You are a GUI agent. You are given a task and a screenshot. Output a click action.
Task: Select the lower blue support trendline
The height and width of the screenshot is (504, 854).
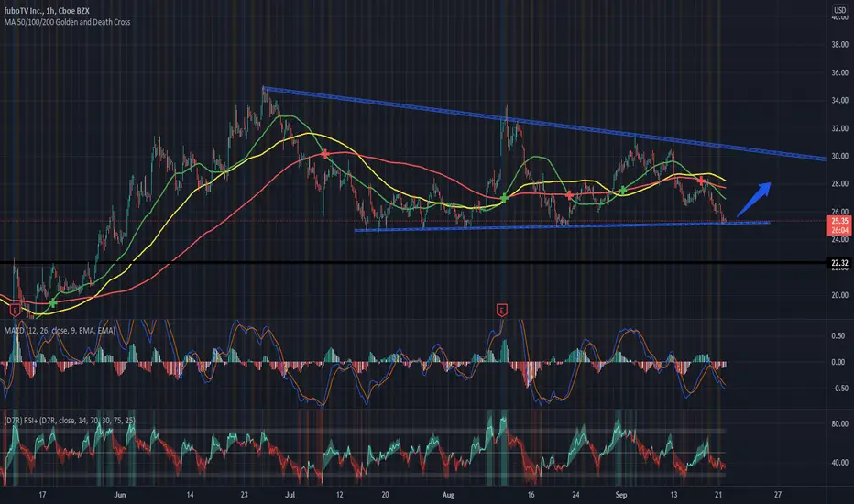[562, 226]
